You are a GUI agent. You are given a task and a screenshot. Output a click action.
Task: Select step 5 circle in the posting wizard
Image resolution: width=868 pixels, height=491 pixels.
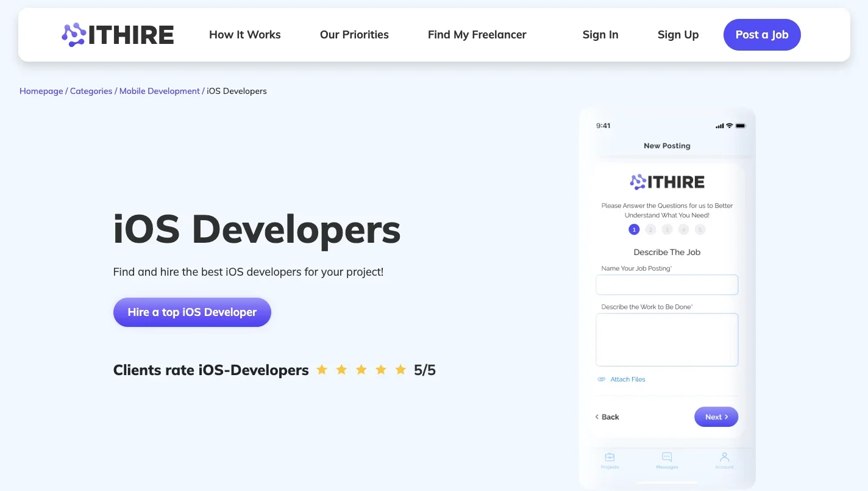pyautogui.click(x=700, y=230)
